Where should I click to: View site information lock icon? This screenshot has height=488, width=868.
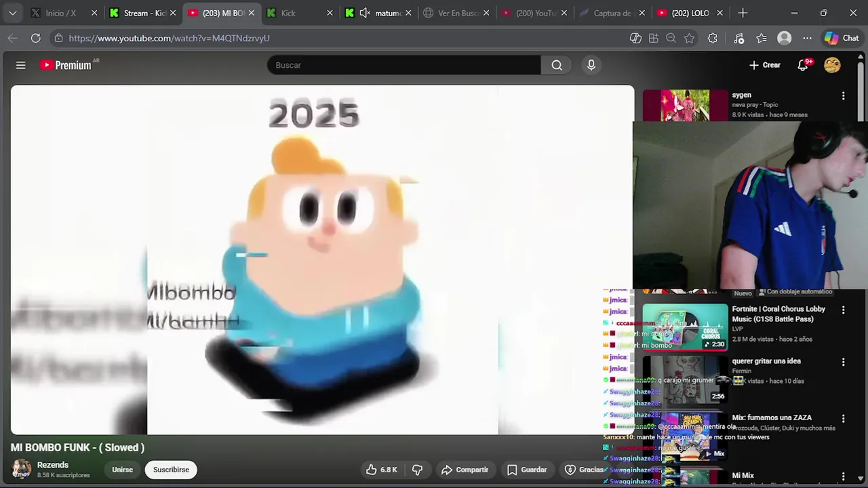59,38
